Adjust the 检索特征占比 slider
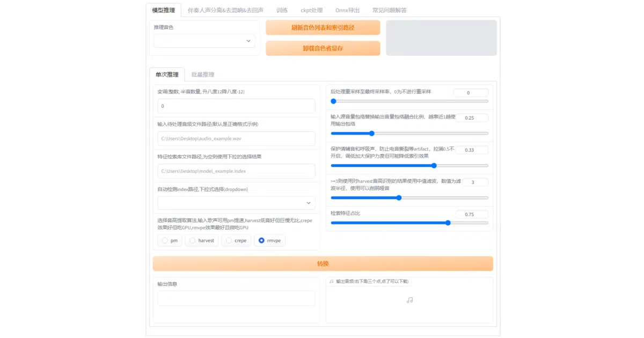 (409, 223)
